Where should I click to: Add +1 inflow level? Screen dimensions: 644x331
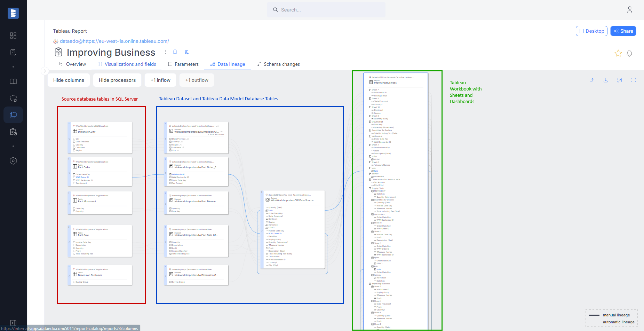tap(160, 80)
